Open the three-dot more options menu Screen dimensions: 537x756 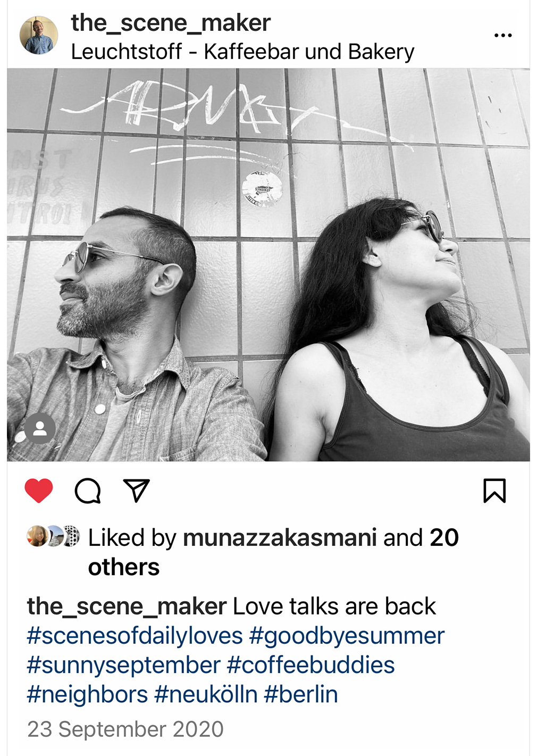(503, 36)
